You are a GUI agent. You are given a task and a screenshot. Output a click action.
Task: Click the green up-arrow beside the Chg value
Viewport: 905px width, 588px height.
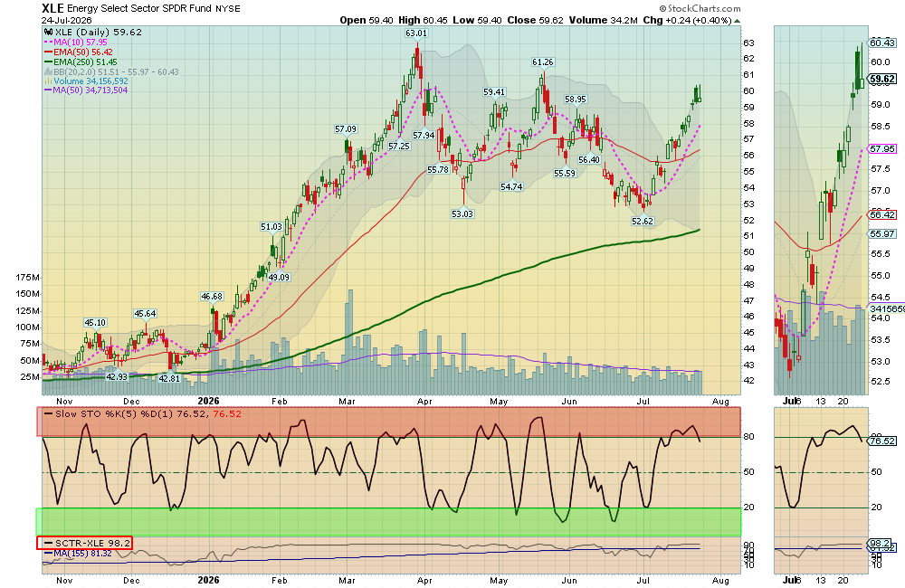point(737,20)
